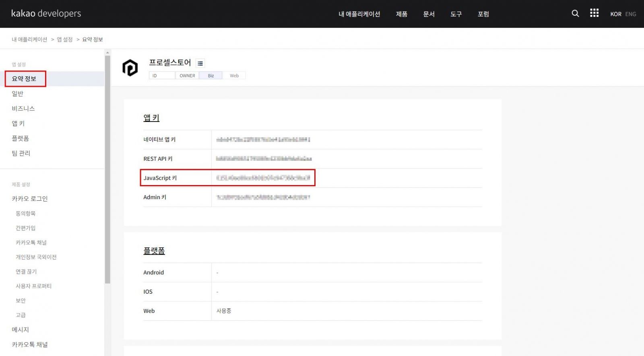Screen dimensions: 644x356
Task: Click 내 애플리케이션 breadcrumb link
Action: (29, 39)
